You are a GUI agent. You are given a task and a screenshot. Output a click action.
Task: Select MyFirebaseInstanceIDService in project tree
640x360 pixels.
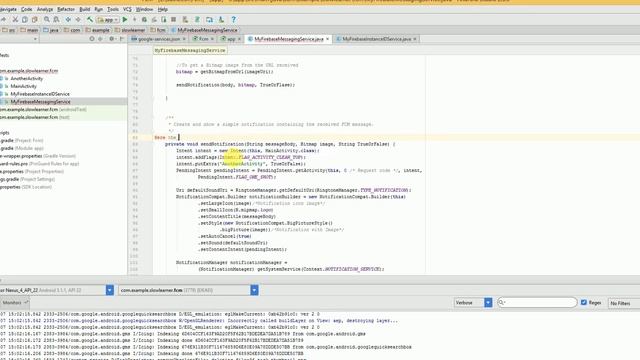[40, 94]
